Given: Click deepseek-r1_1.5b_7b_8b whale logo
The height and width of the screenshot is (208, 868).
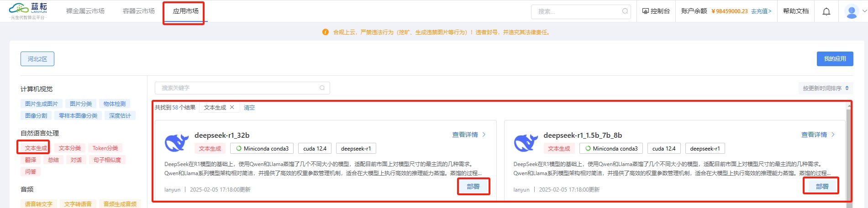Looking at the screenshot, I should click(x=526, y=143).
